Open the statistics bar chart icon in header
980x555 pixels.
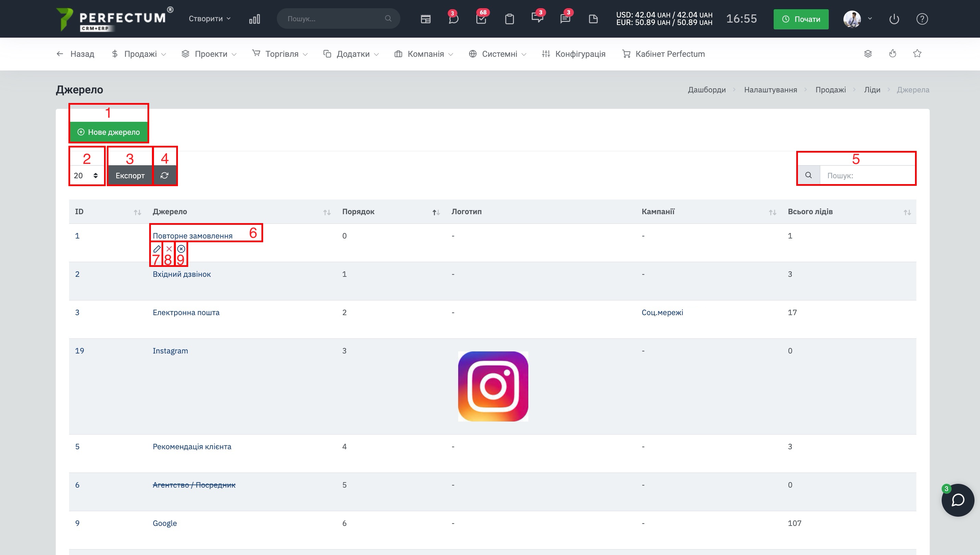coord(254,19)
